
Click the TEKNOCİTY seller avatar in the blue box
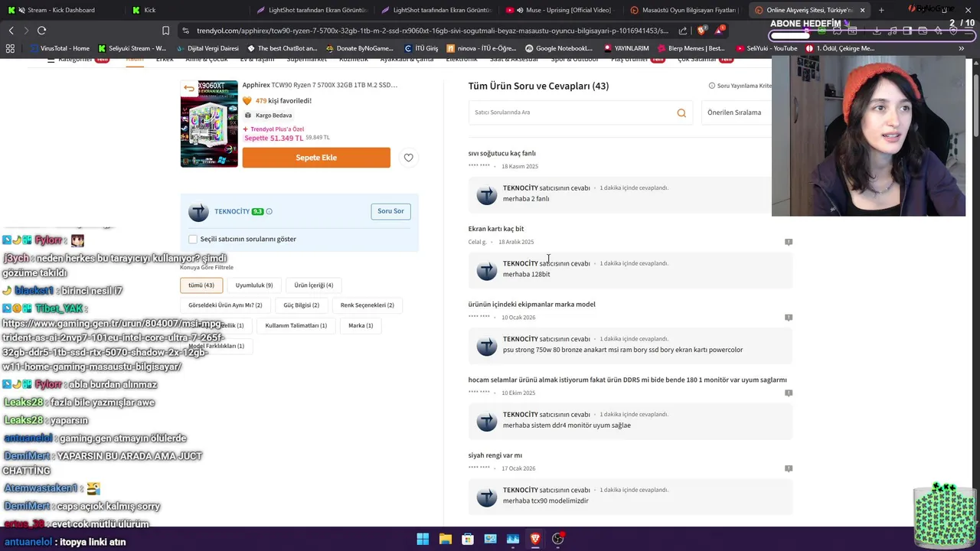[x=198, y=212]
